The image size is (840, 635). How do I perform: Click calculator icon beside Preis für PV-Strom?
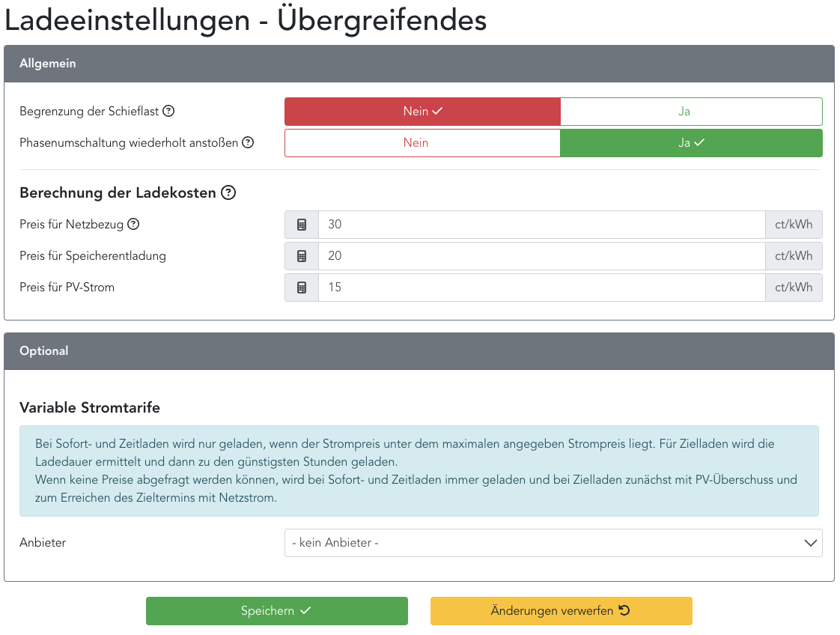point(302,287)
